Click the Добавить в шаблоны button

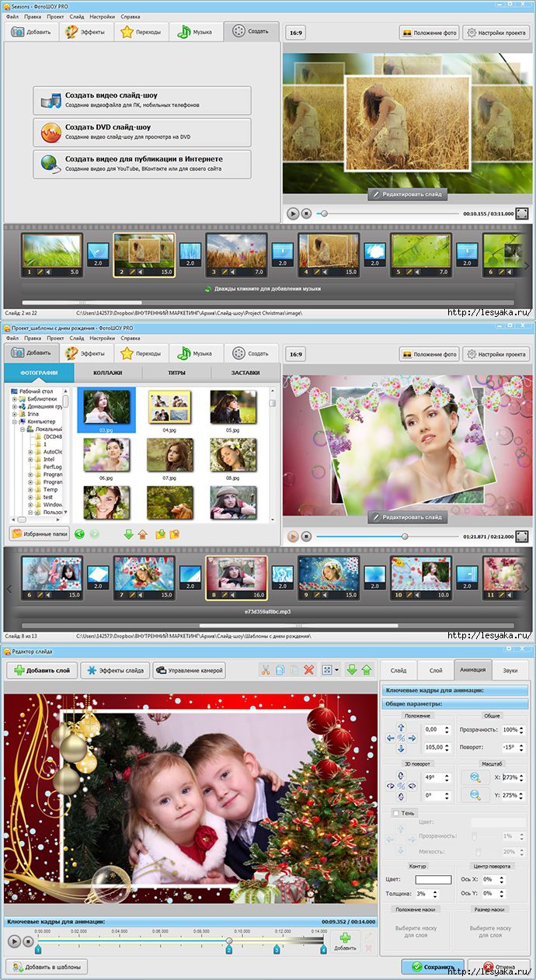point(46,967)
